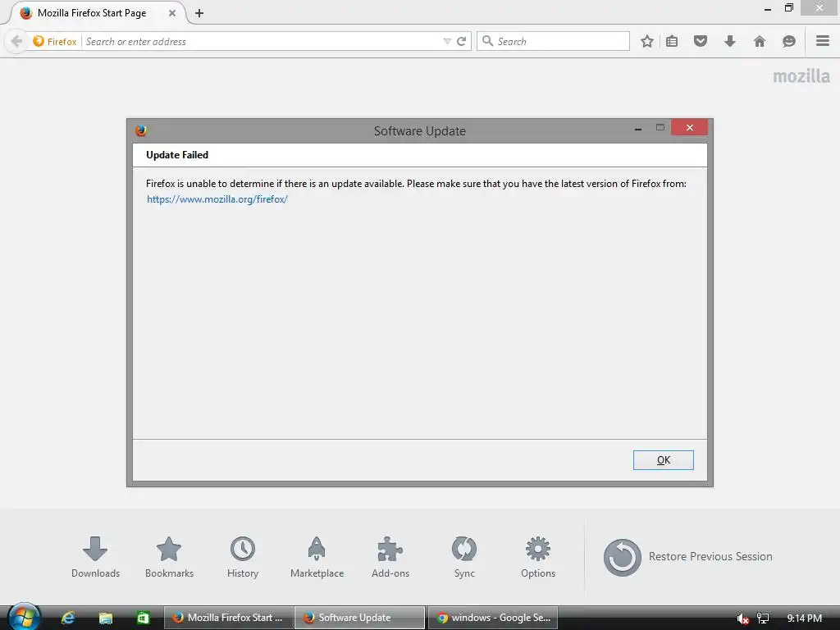
Task: Bookmark this page with the star icon
Action: coord(647,41)
